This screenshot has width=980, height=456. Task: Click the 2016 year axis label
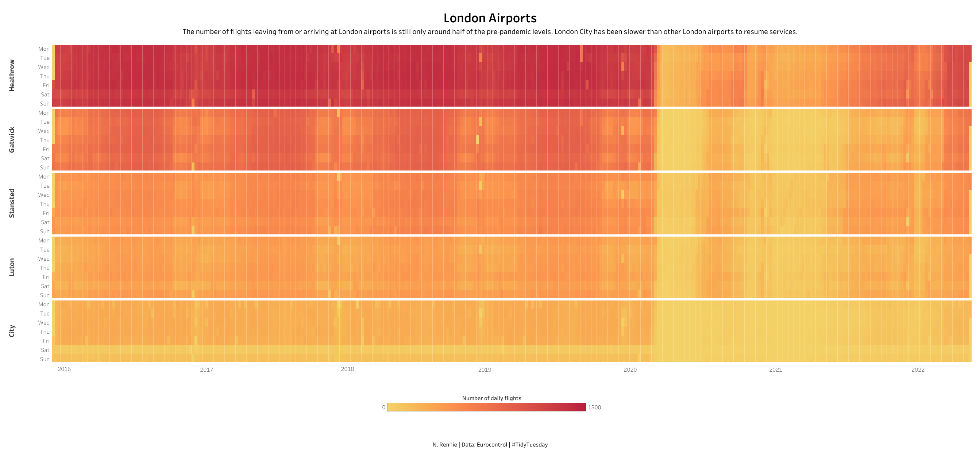tap(64, 369)
